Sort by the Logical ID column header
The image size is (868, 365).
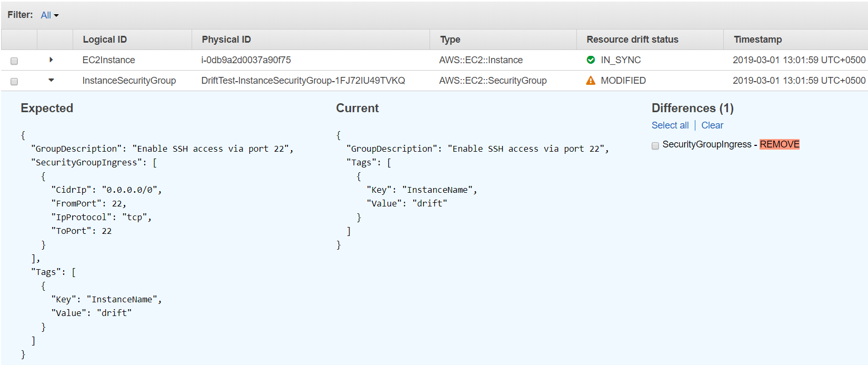click(x=105, y=40)
